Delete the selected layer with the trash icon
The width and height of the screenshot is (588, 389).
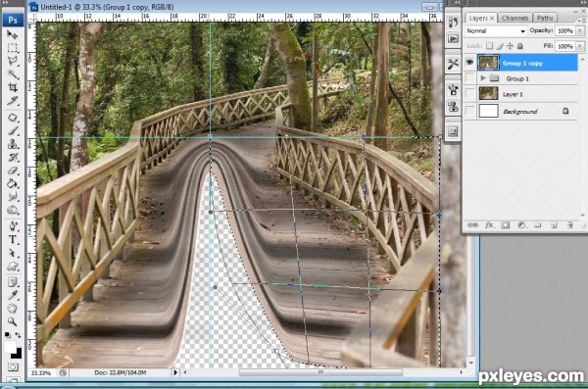(570, 225)
